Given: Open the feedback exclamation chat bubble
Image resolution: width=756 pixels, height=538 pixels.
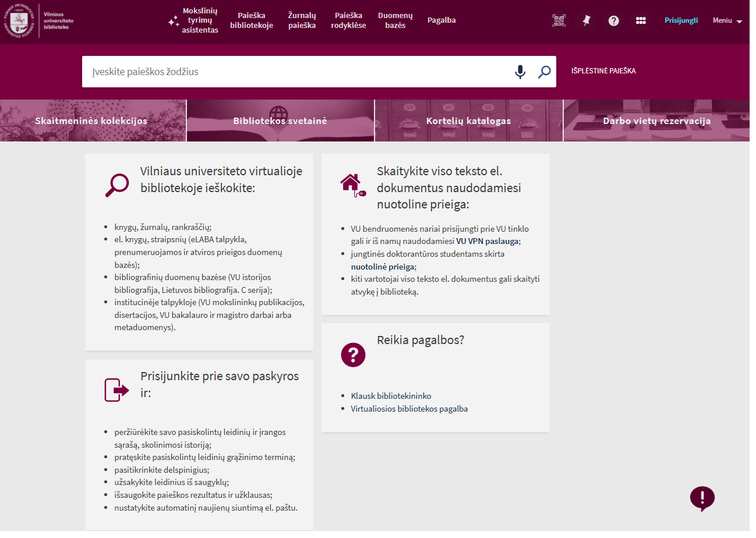Looking at the screenshot, I should pos(702,498).
